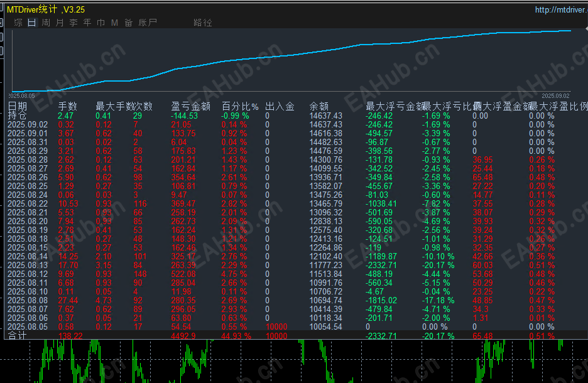Switch to the 账户 account tab
This screenshot has width=588, height=383.
[148, 23]
